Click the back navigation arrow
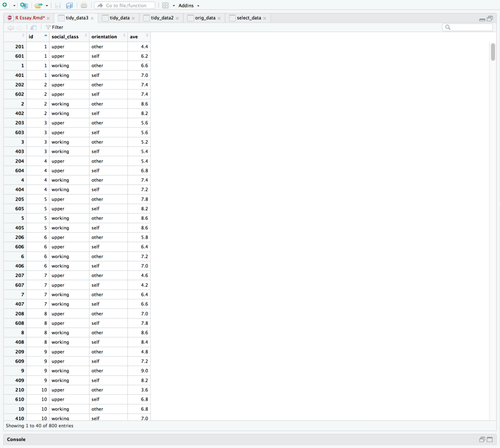 click(11, 28)
